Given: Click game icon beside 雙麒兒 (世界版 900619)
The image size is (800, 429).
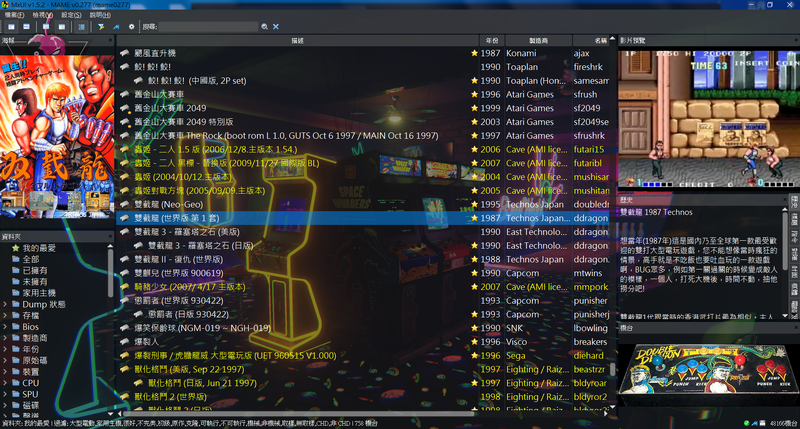Looking at the screenshot, I should [124, 273].
